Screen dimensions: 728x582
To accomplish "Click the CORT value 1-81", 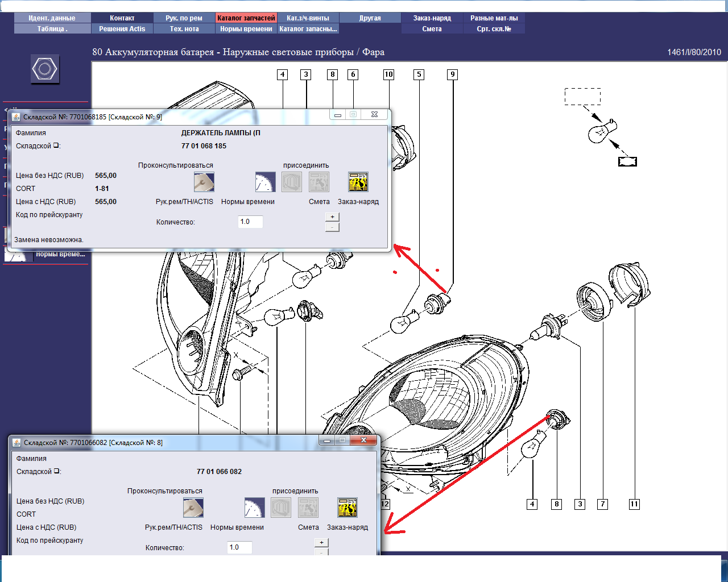I will click(x=102, y=189).
